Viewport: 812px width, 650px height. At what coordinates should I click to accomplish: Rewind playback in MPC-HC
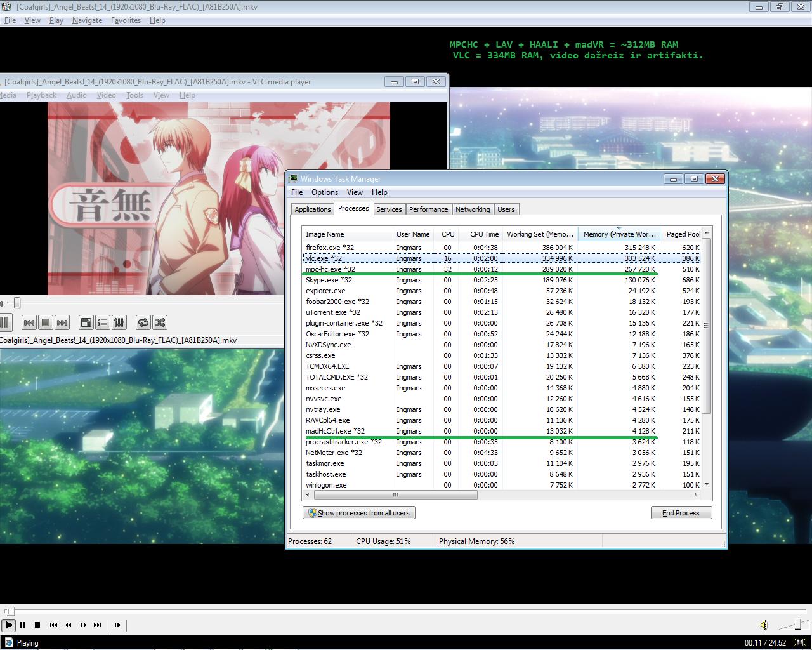69,625
